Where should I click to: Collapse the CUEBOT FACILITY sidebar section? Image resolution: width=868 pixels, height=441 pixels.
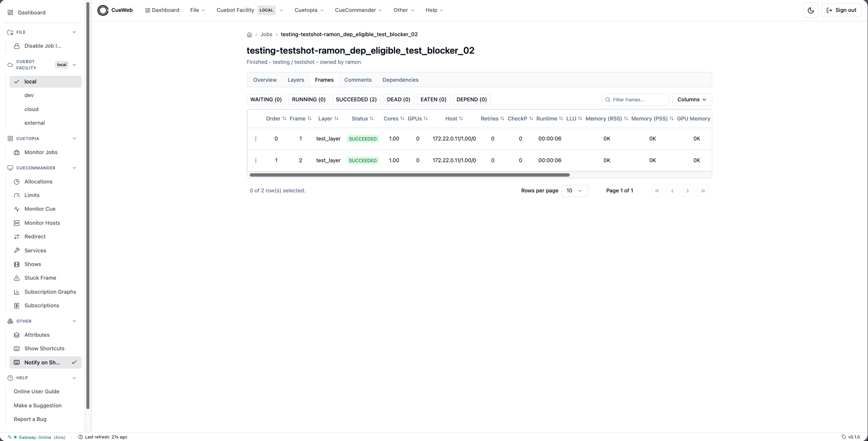[x=74, y=65]
